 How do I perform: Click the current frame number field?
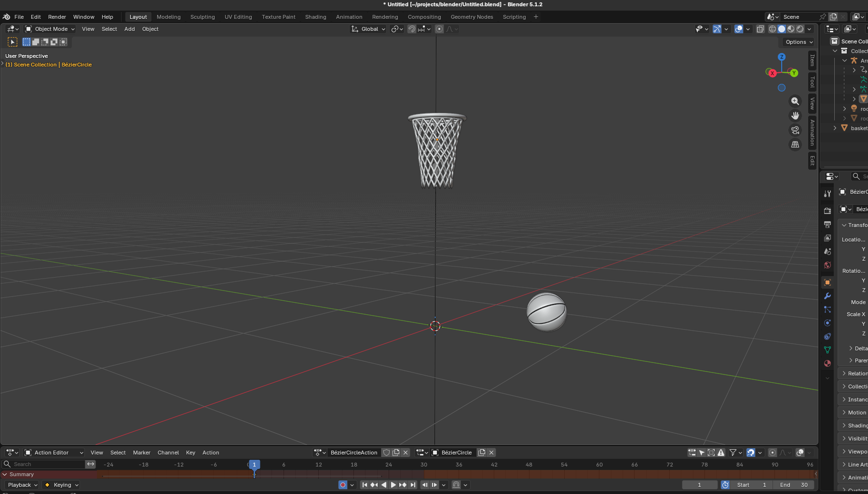(699, 485)
